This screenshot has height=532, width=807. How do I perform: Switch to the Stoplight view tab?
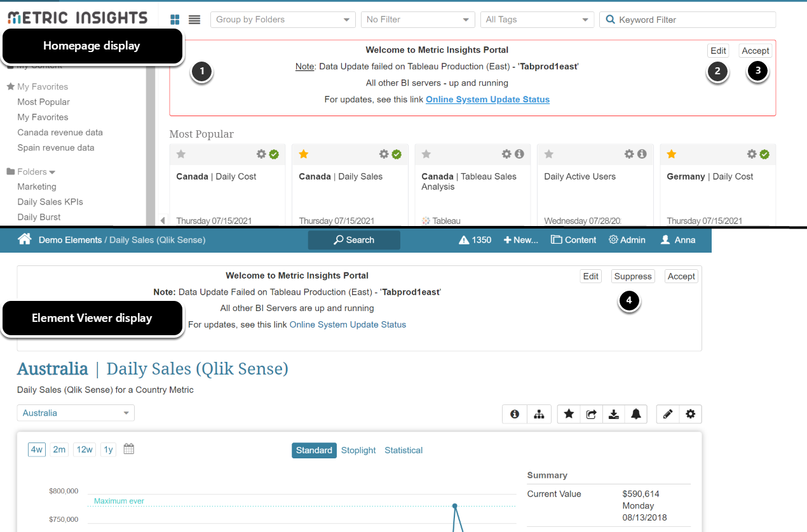point(358,450)
